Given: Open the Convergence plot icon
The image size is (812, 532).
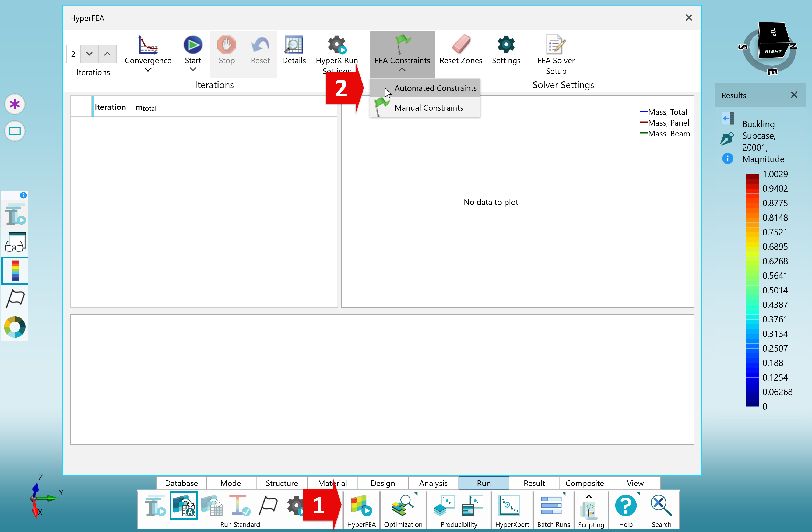Looking at the screenshot, I should tap(148, 45).
